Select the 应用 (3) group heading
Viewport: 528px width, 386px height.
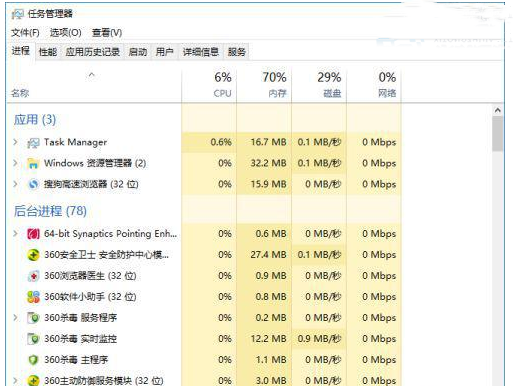(35, 120)
